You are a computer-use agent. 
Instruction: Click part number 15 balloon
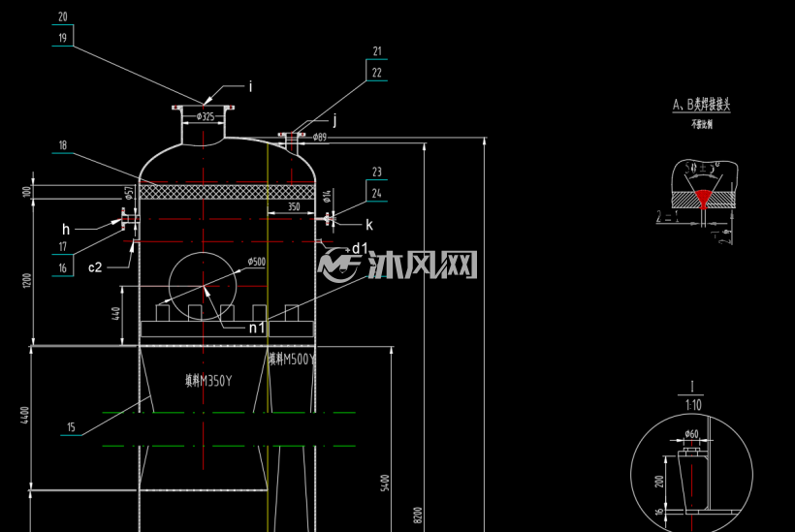tap(71, 427)
